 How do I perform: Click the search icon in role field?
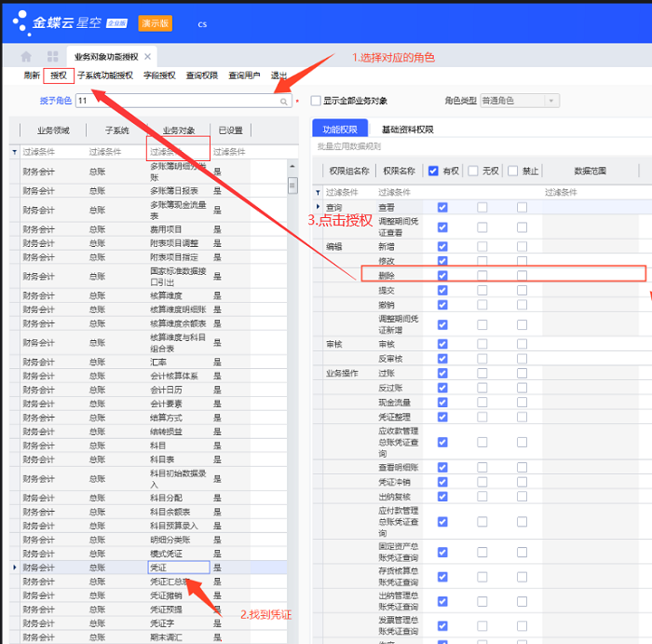pos(284,101)
